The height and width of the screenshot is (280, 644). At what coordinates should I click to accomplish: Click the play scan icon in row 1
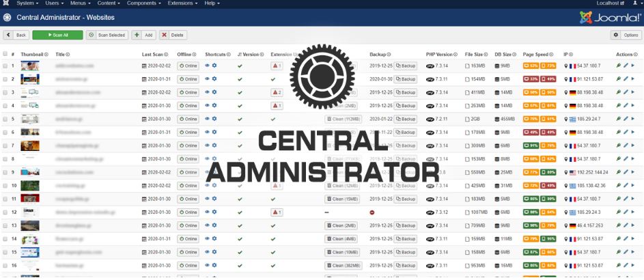633,66
